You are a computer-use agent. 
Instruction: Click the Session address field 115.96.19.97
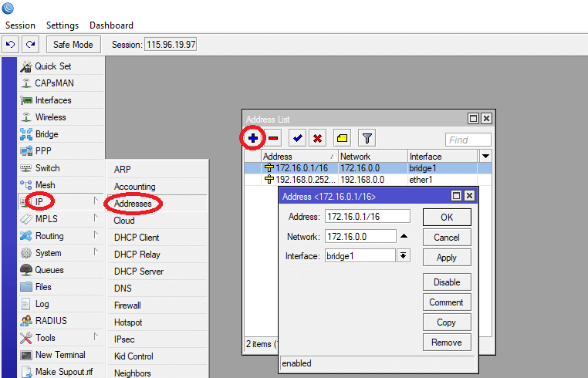tap(171, 45)
